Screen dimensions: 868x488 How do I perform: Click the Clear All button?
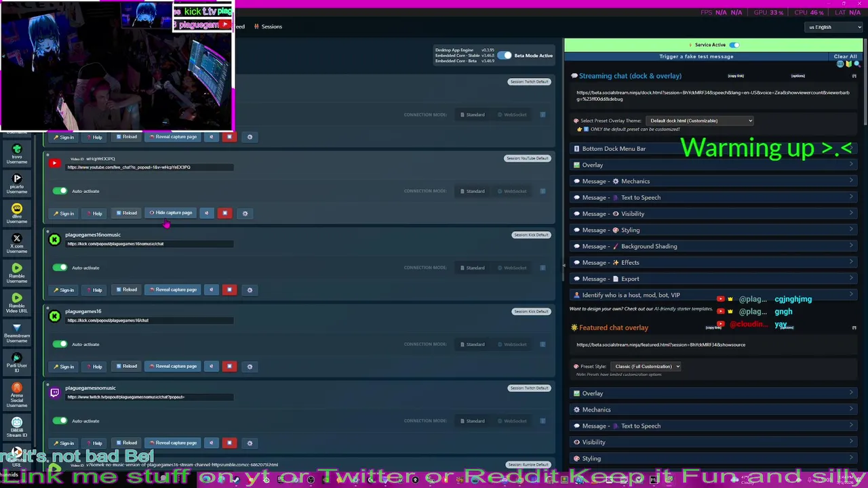[845, 57]
